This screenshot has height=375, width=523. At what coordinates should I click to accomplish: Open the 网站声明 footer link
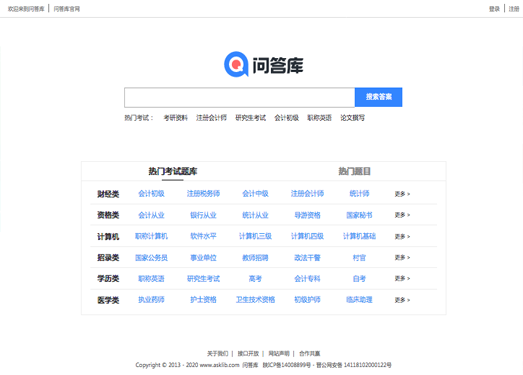(x=279, y=353)
